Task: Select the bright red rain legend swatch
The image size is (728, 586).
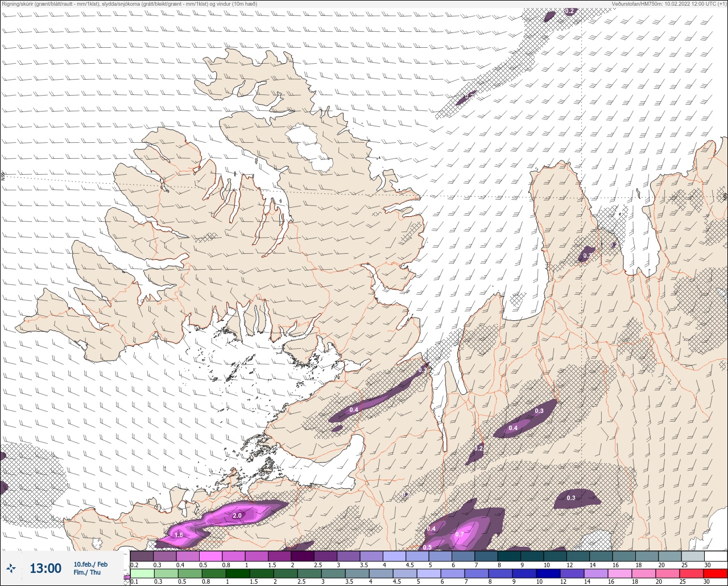Action: tap(715, 573)
